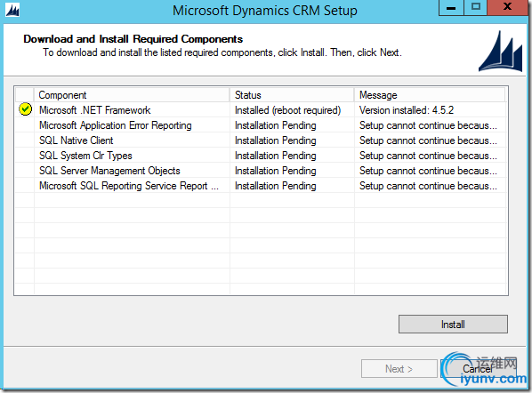Click the yellow check icon beside .NET Framework

[26, 109]
